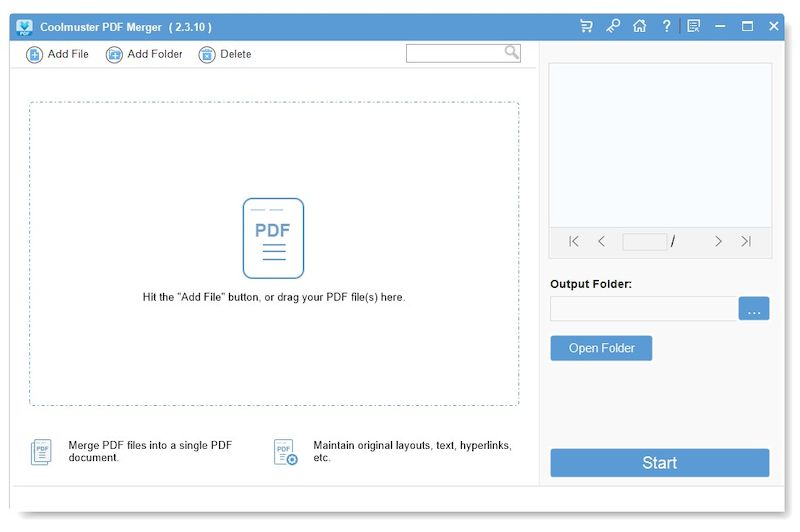
Task: Start merging with the Start button
Action: coord(660,463)
